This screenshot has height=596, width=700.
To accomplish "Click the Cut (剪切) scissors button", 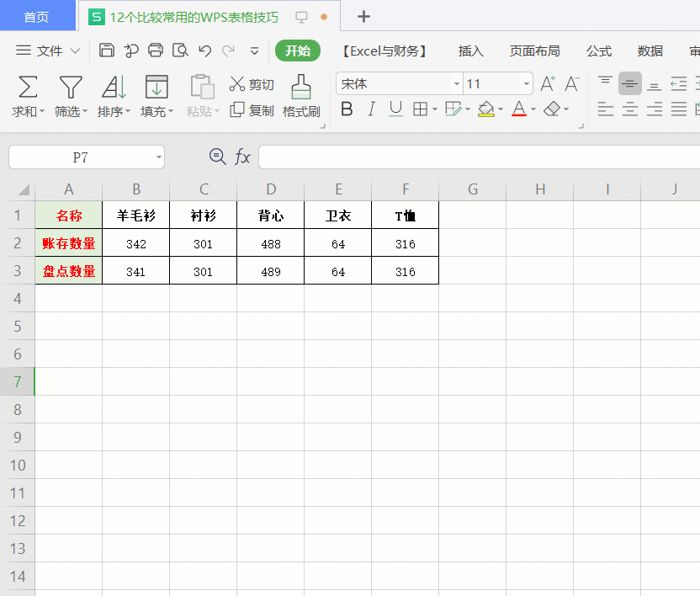I will pos(252,84).
